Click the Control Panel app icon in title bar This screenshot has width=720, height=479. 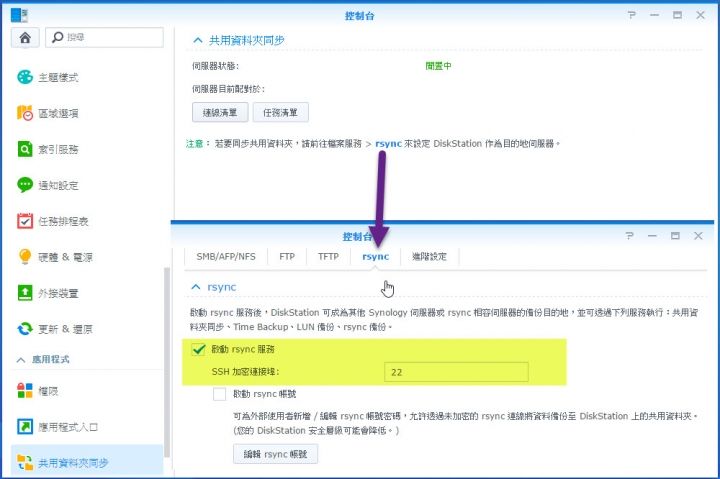tap(19, 15)
